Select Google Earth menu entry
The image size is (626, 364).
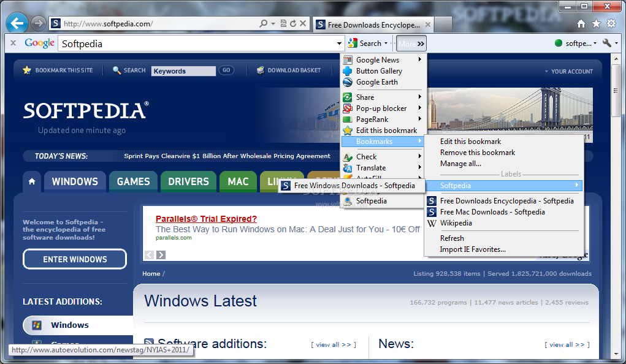coord(383,82)
